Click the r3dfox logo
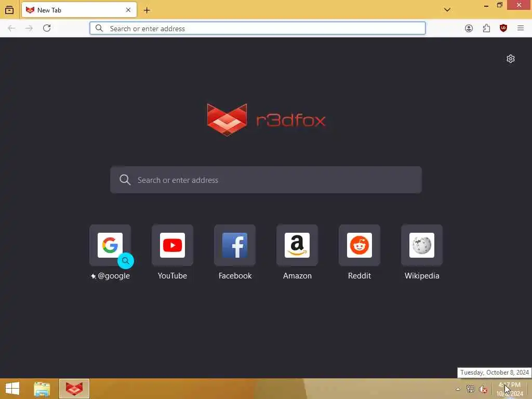 (266, 120)
